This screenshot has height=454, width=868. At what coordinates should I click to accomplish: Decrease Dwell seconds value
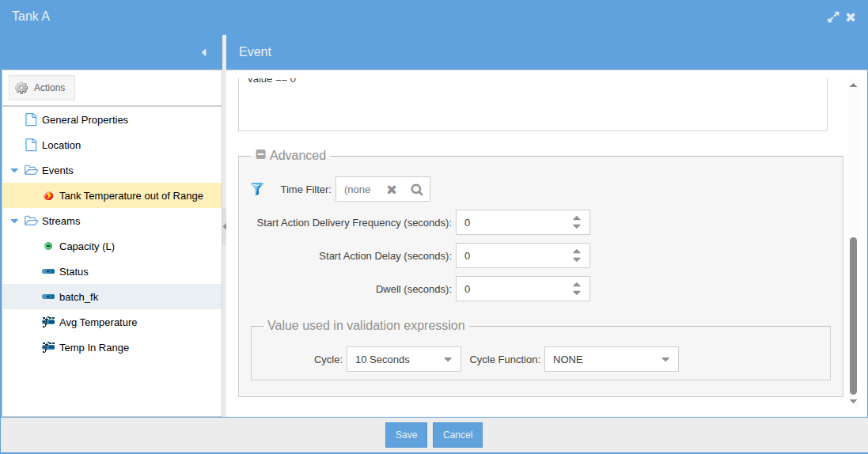(577, 293)
